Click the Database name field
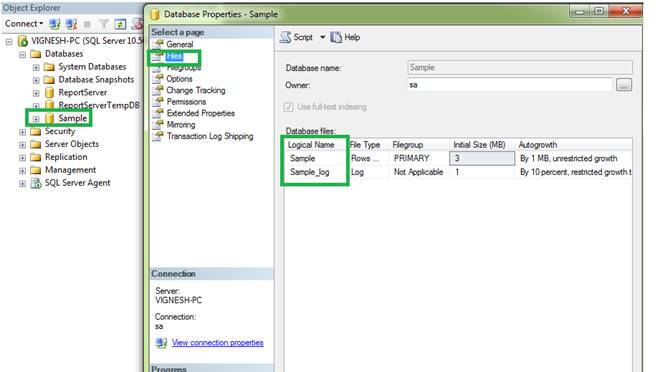 pos(519,67)
